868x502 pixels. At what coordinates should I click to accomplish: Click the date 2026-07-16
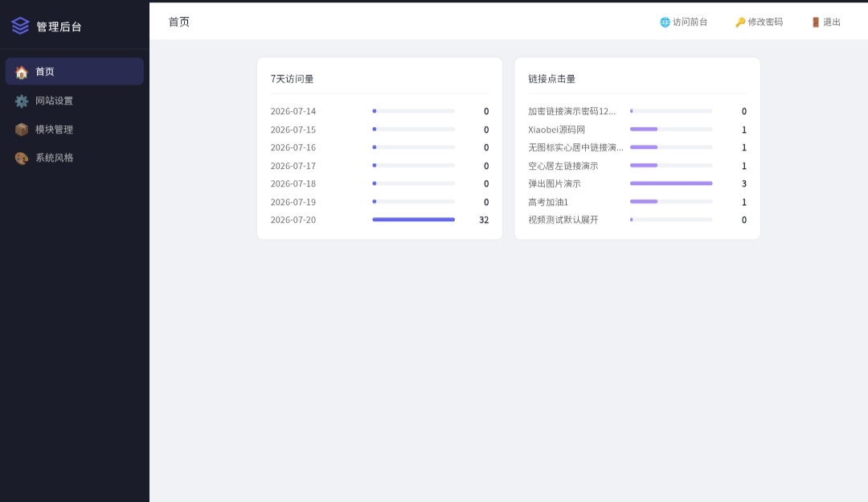tap(293, 147)
